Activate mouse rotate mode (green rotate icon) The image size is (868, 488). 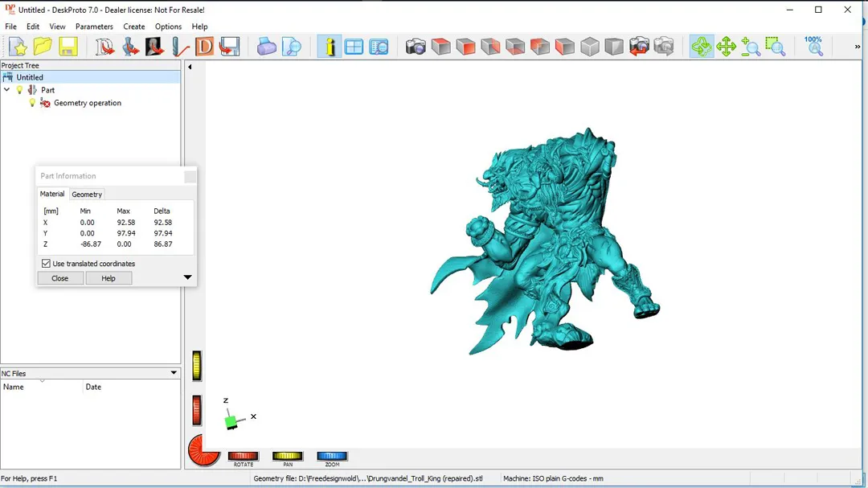[x=702, y=47]
